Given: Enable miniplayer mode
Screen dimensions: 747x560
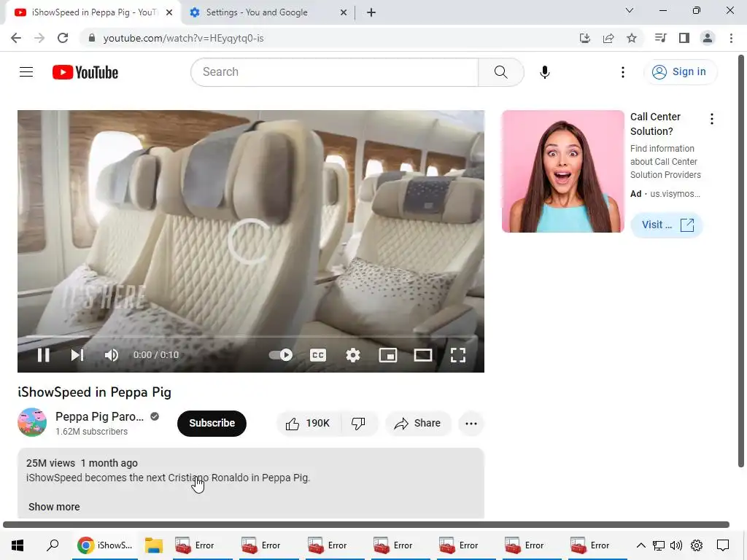Looking at the screenshot, I should tap(388, 355).
